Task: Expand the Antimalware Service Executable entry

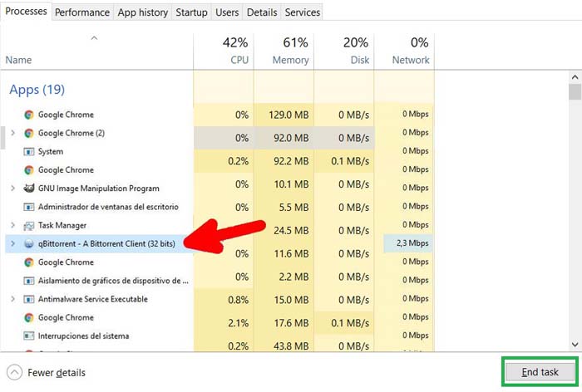Action: click(13, 299)
